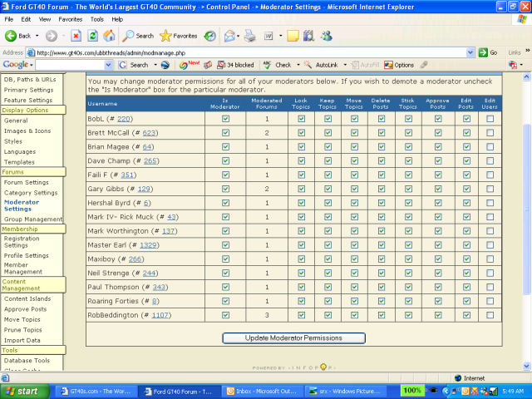This screenshot has width=532, height=399.
Task: Print the page with the printer icon
Action: (x=250, y=36)
